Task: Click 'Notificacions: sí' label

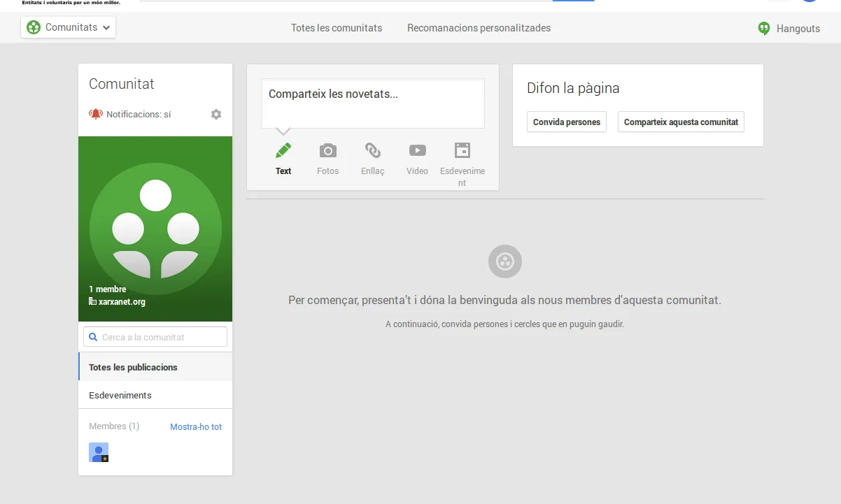Action: coord(139,114)
